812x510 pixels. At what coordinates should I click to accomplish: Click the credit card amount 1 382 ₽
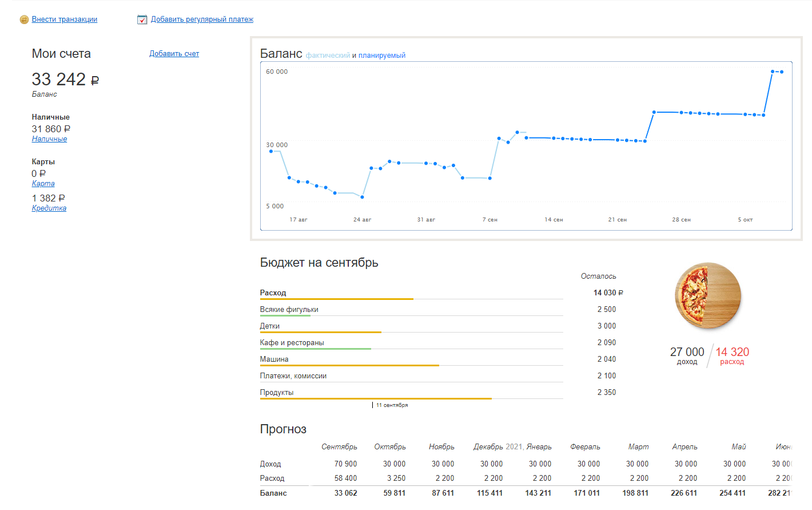click(49, 199)
